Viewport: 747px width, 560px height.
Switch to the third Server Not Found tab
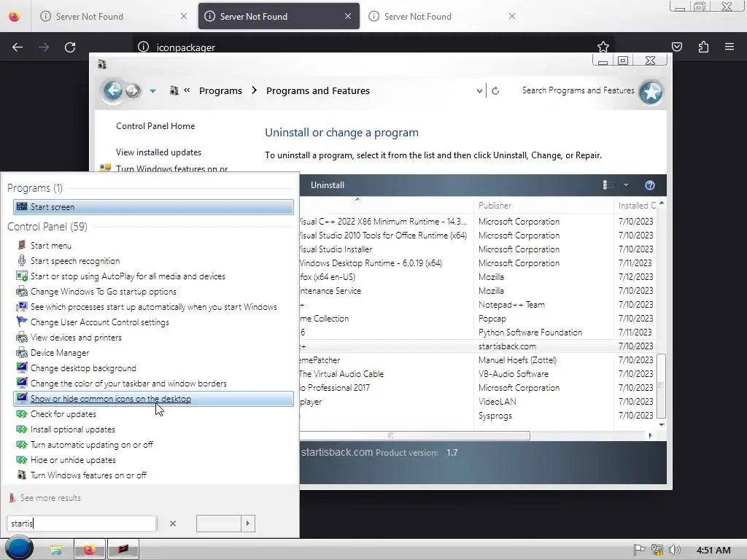coord(442,17)
